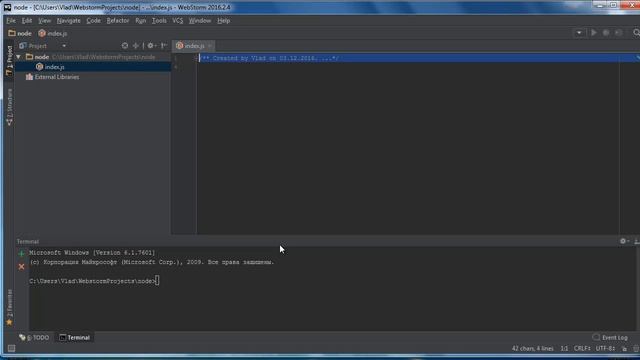Toggle the read-only lock icon in status bar

click(624, 349)
